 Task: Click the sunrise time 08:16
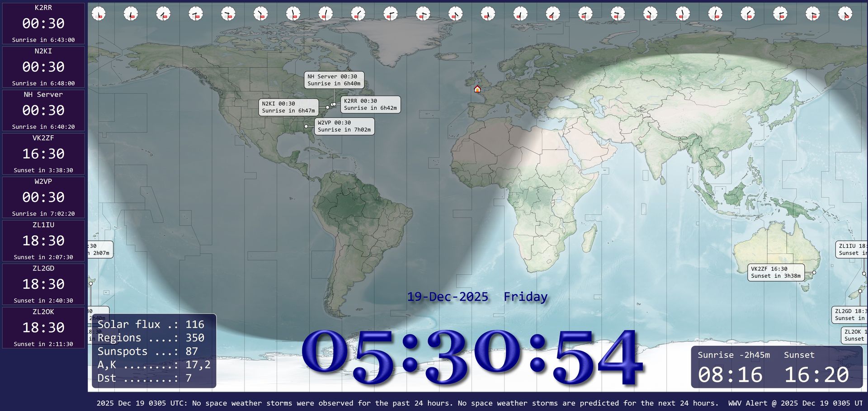click(x=730, y=375)
